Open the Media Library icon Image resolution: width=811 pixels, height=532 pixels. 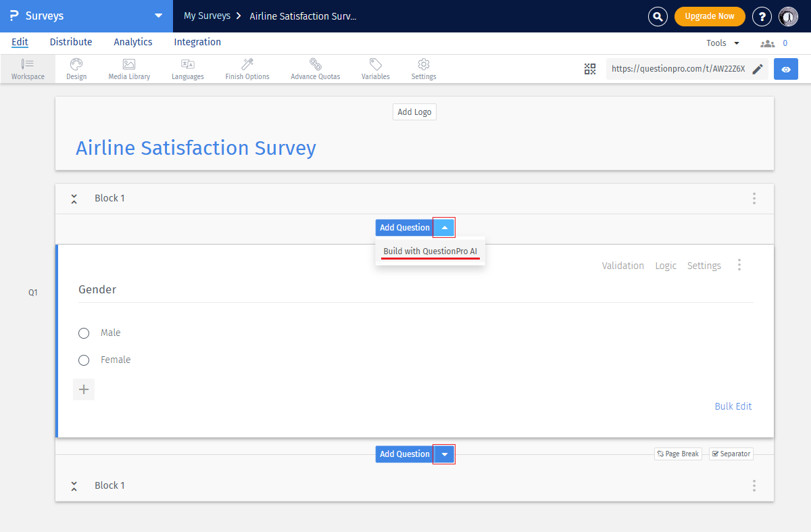(x=129, y=64)
